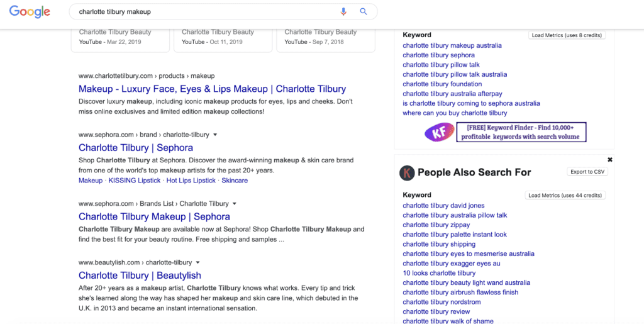The image size is (644, 324).
Task: Select keyword charlotte tilbury exagger eyes au
Action: (452, 264)
